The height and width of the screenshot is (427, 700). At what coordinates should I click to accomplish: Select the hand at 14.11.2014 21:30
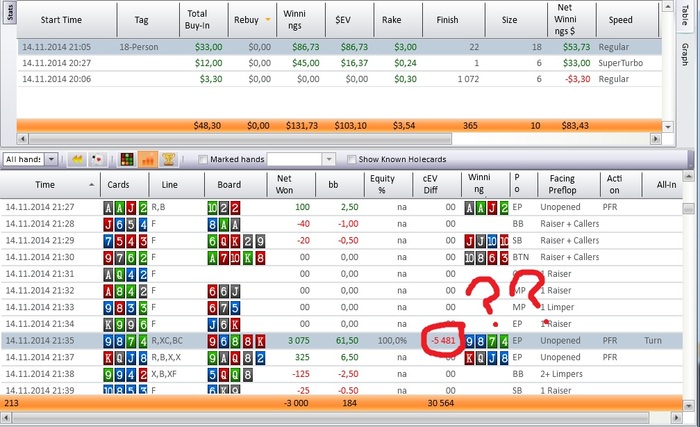pos(342,257)
